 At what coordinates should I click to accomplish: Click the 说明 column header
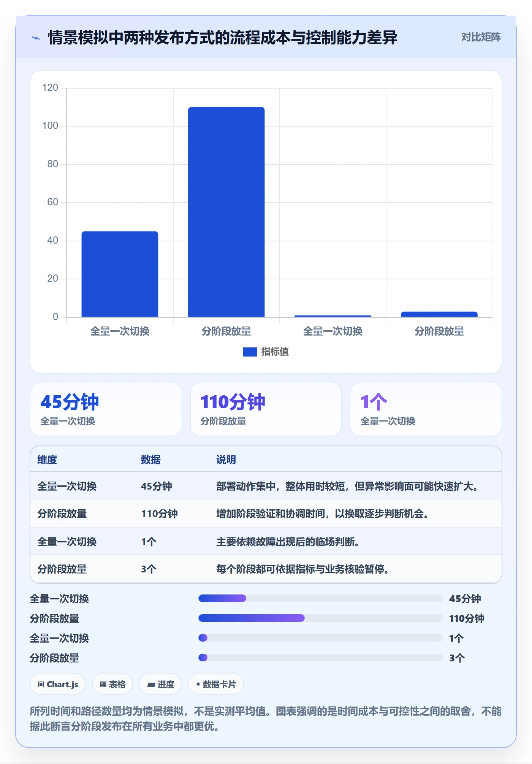[x=226, y=460]
